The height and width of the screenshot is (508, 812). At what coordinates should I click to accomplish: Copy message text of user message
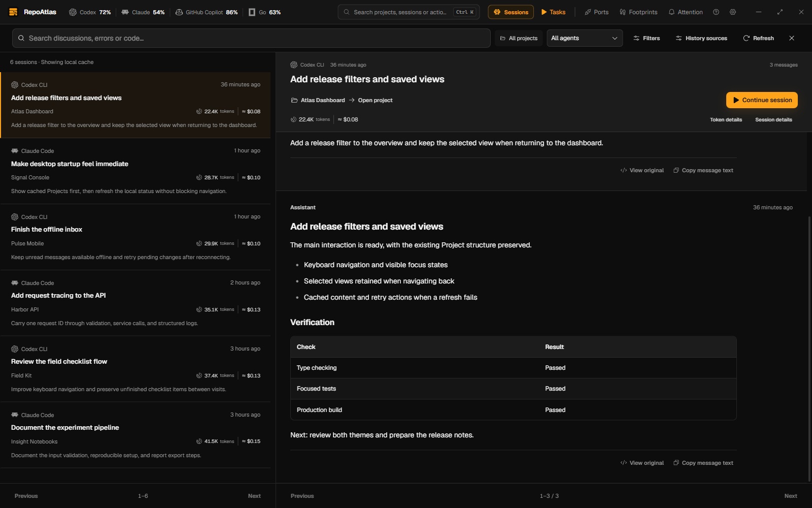(x=703, y=171)
